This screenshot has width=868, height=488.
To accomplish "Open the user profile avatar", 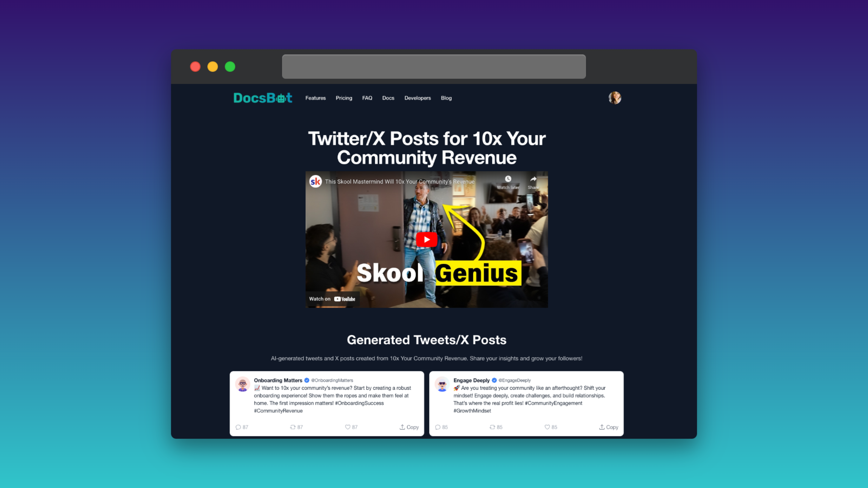I will (615, 98).
